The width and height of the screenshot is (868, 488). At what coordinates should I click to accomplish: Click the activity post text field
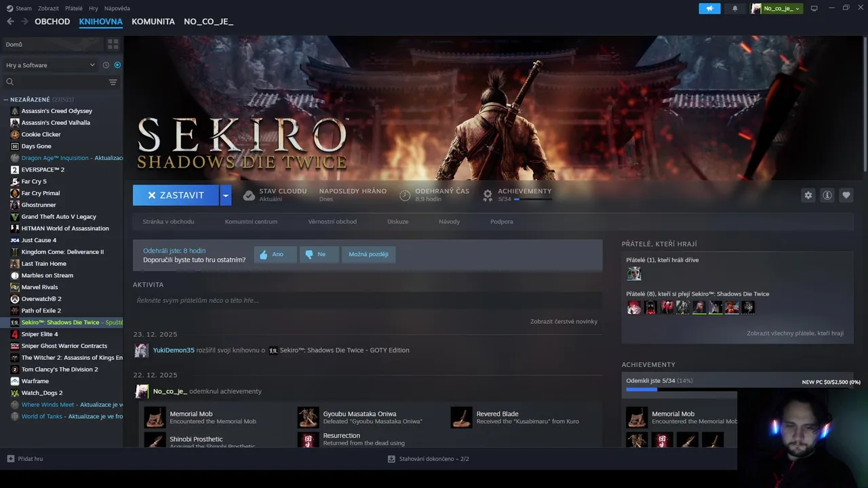pos(368,300)
